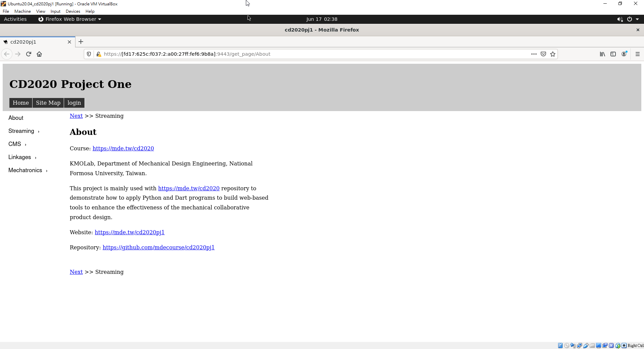Open the VirtualBox Devices menu
The width and height of the screenshot is (644, 349).
(x=73, y=11)
